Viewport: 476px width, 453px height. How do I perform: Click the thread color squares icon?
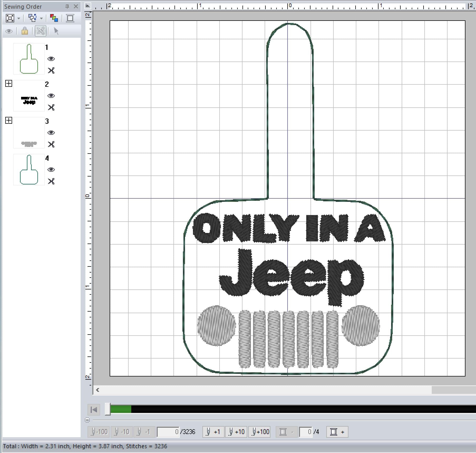(x=54, y=18)
